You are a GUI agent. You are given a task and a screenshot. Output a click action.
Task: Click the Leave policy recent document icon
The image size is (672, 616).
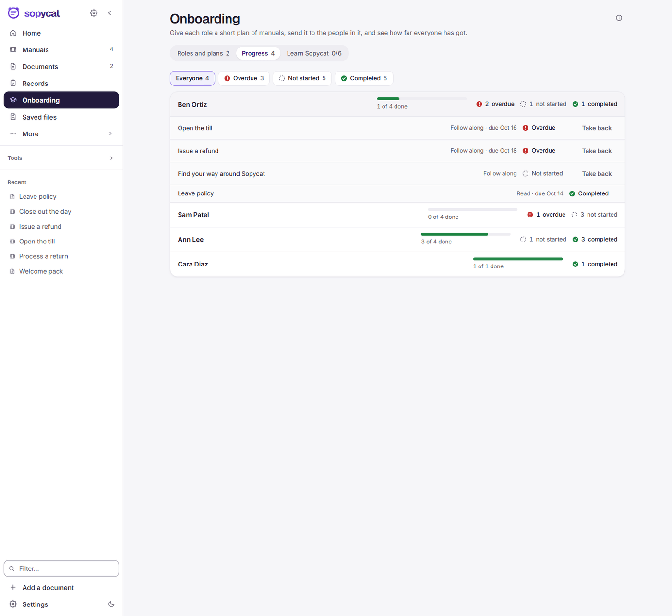(12, 197)
